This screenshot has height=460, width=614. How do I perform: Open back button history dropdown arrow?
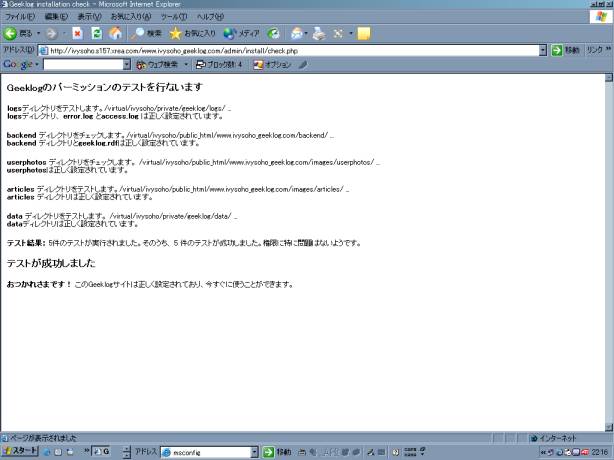pos(38,34)
